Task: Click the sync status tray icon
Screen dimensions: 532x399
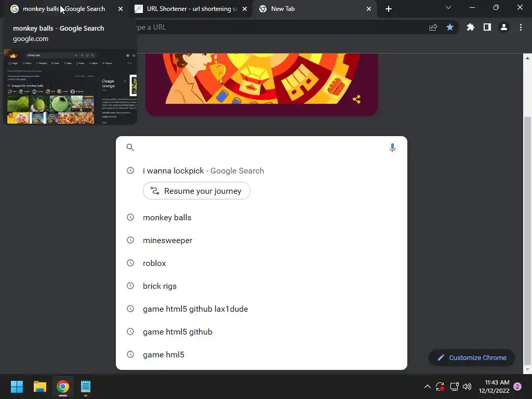Action: (440, 387)
